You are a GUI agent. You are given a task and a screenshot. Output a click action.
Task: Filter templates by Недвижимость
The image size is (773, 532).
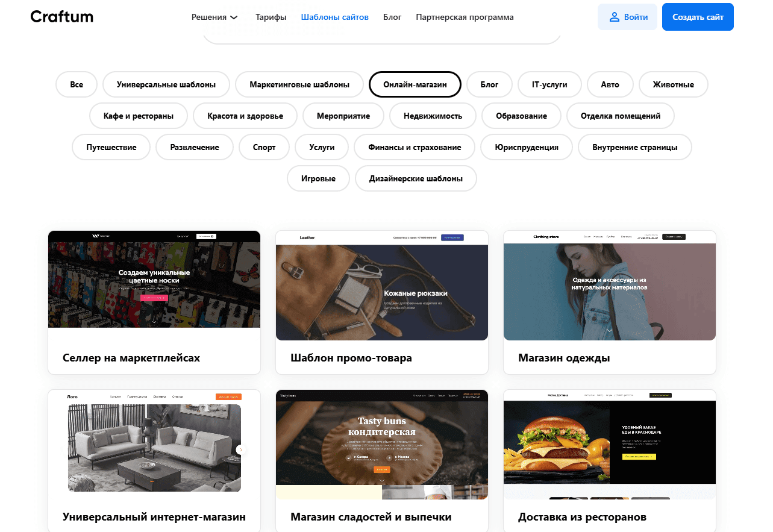433,116
